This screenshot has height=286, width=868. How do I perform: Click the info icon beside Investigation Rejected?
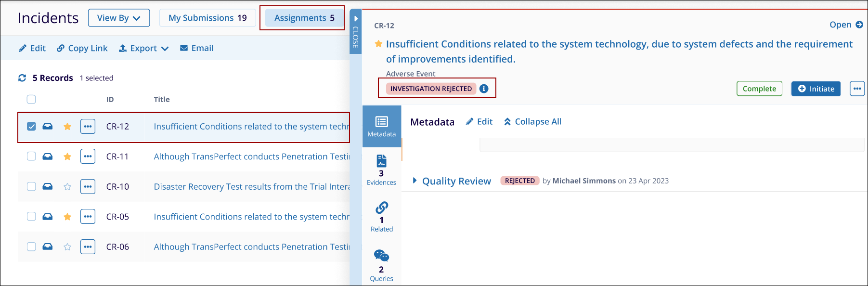pos(484,89)
